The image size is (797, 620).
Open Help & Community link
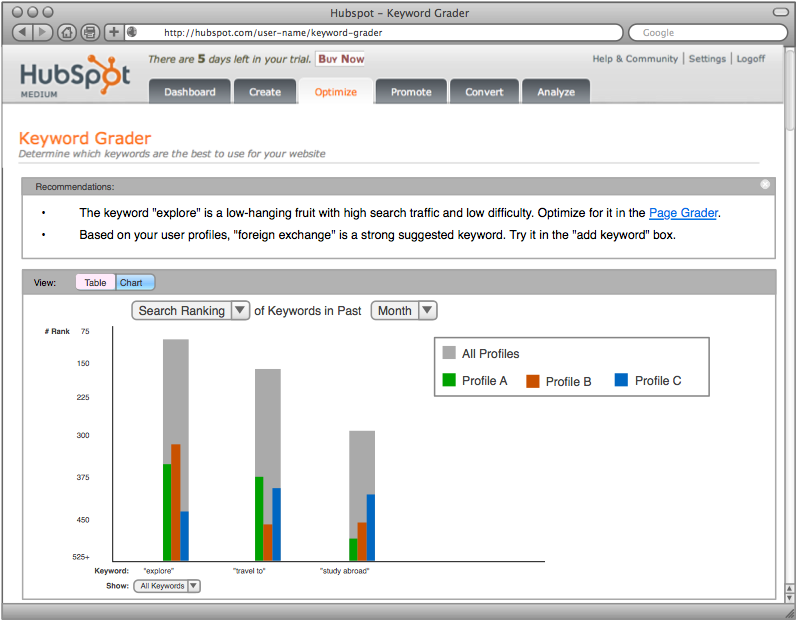635,58
